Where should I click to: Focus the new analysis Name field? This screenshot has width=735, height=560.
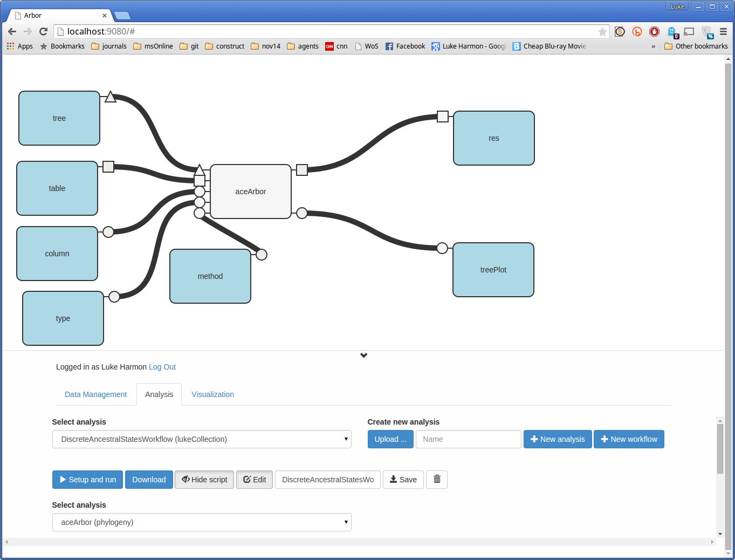(x=469, y=439)
